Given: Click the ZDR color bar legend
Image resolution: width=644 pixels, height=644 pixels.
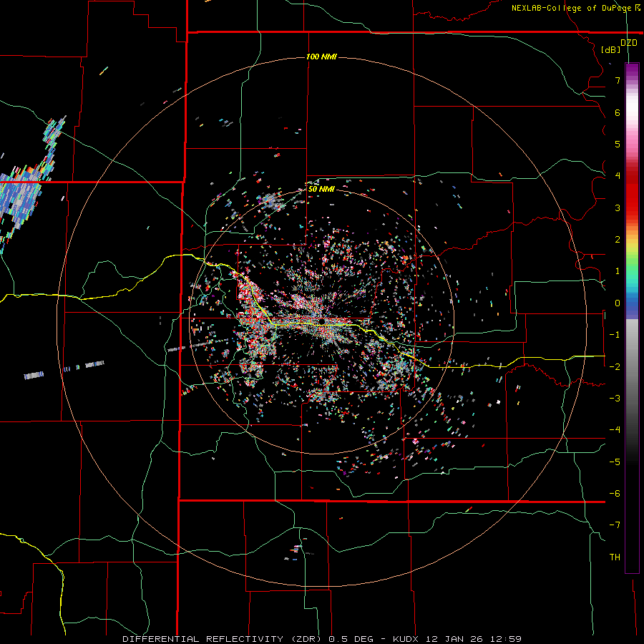Looking at the screenshot, I should [632, 318].
